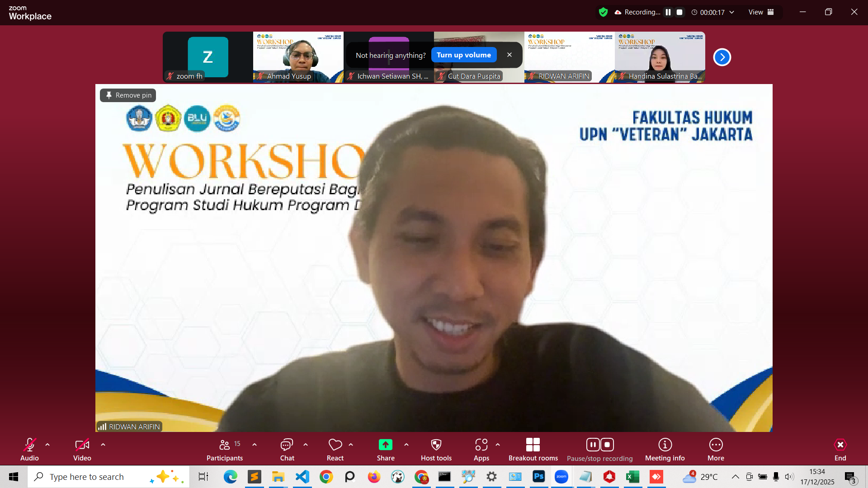
Task: Expand video options arrow beside Video
Action: point(103,445)
